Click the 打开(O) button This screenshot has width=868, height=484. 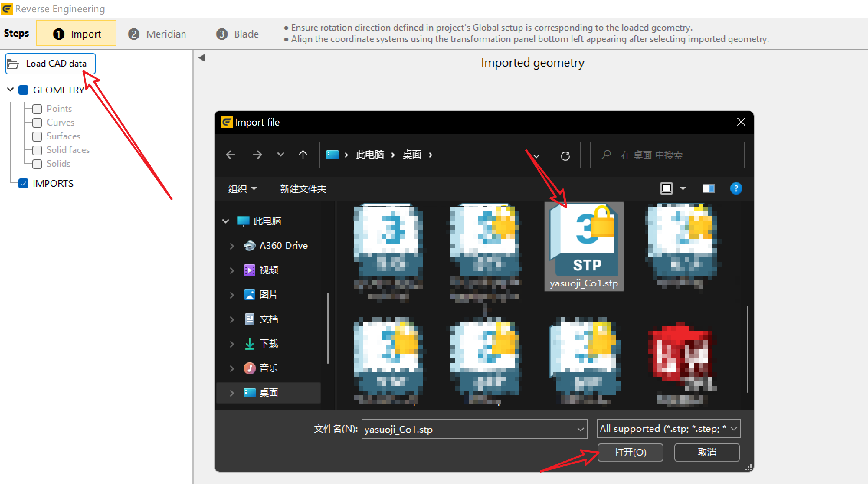[630, 452]
